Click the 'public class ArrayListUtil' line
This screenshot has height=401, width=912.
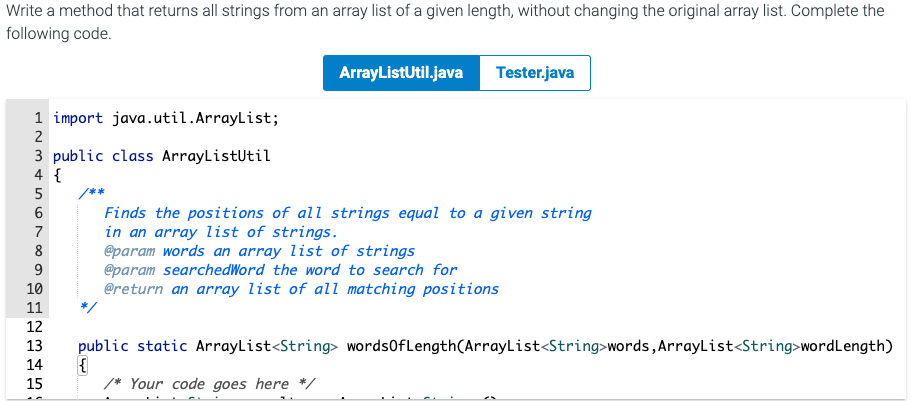[162, 157]
